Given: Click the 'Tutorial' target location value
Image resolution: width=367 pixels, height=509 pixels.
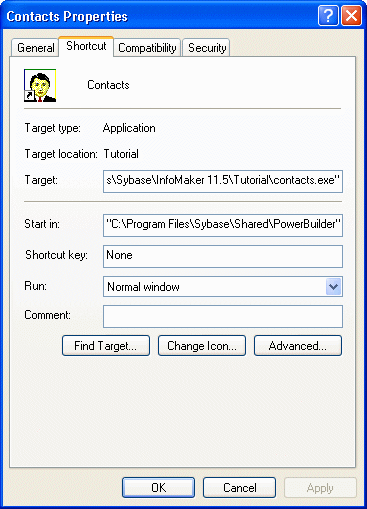Looking at the screenshot, I should pos(121,154).
